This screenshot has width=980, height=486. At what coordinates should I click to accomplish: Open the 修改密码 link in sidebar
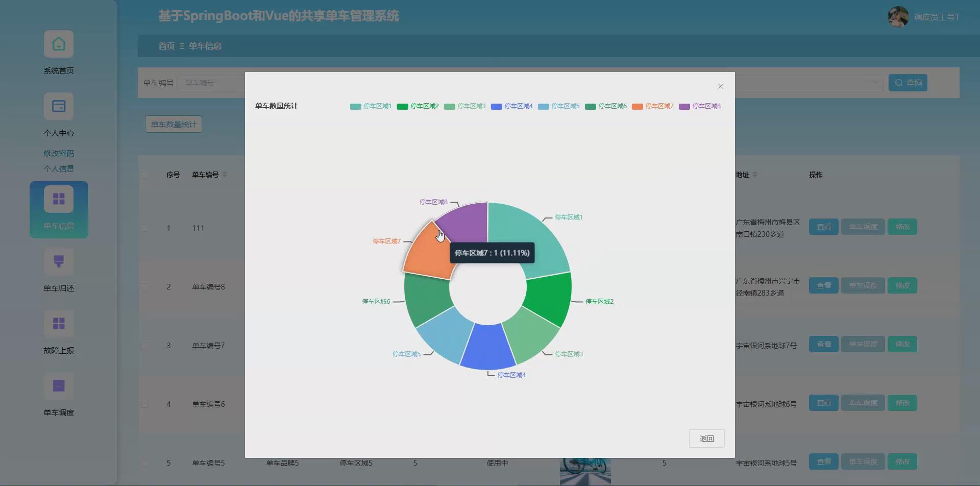tap(58, 153)
